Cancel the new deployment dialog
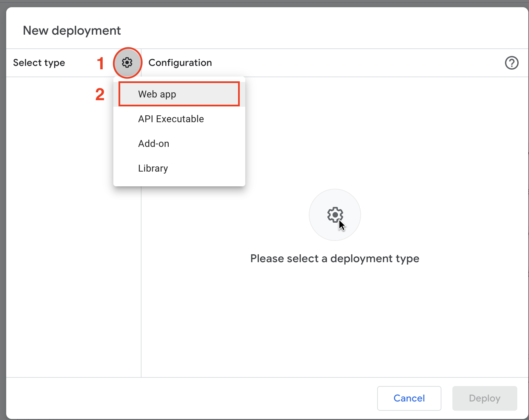The height and width of the screenshot is (420, 529). click(409, 398)
